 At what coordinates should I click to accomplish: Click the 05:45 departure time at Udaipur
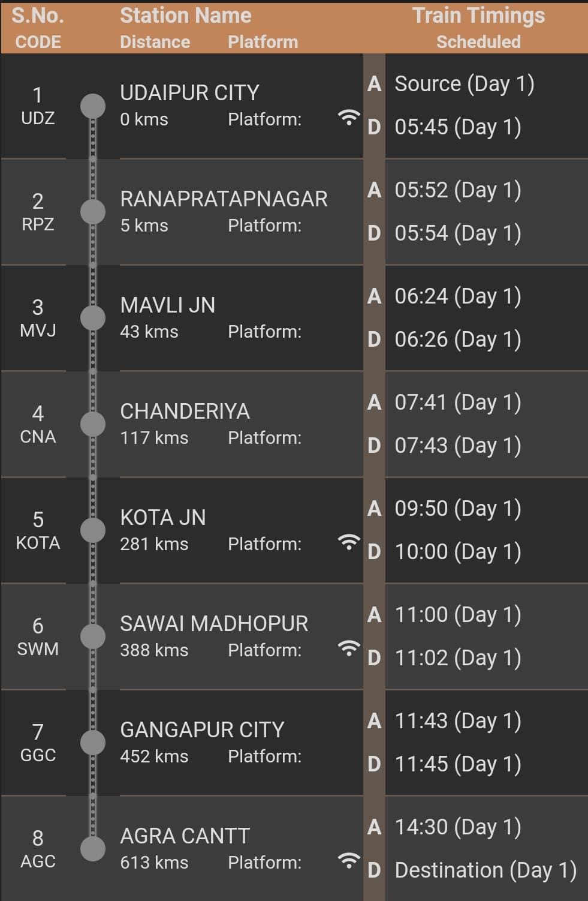pyautogui.click(x=457, y=127)
